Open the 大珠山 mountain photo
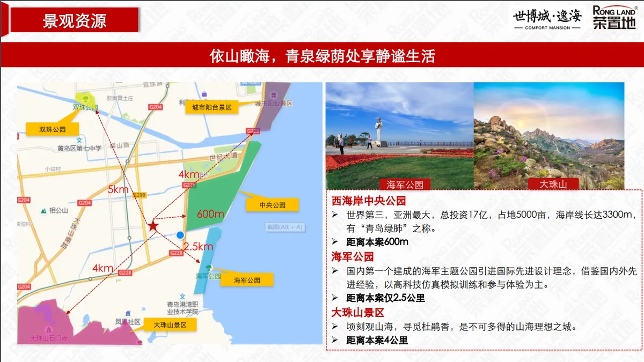This screenshot has height=362, width=644. 549,136
